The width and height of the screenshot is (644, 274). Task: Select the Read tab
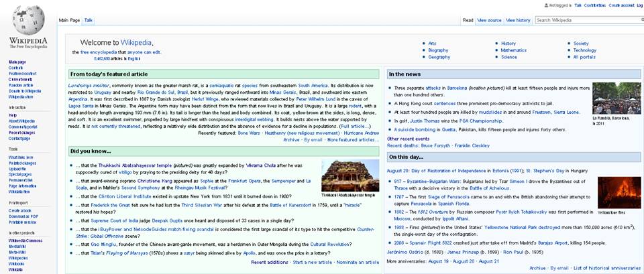click(468, 20)
